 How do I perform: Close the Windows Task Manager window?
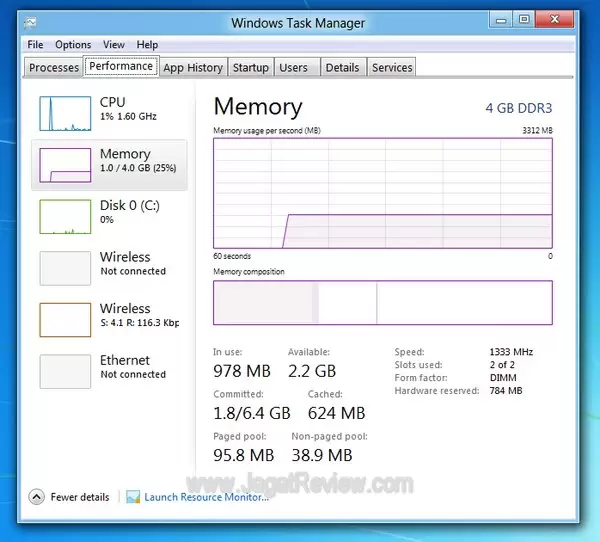[x=554, y=20]
